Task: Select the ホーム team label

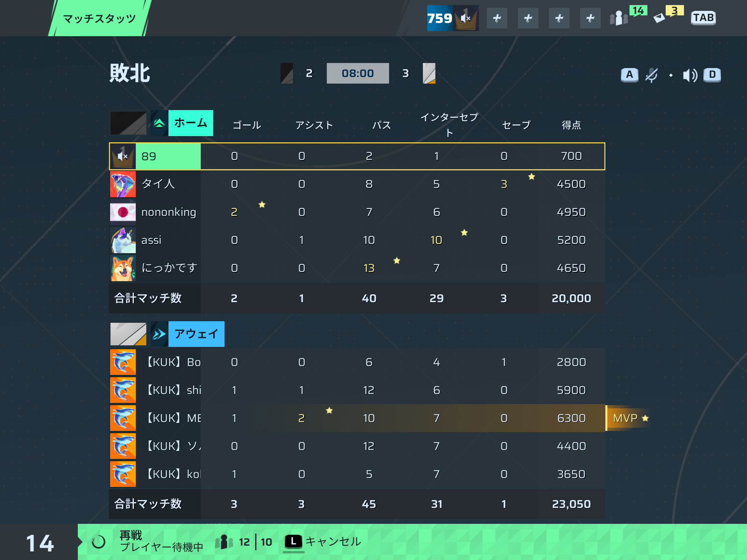Action: [191, 123]
